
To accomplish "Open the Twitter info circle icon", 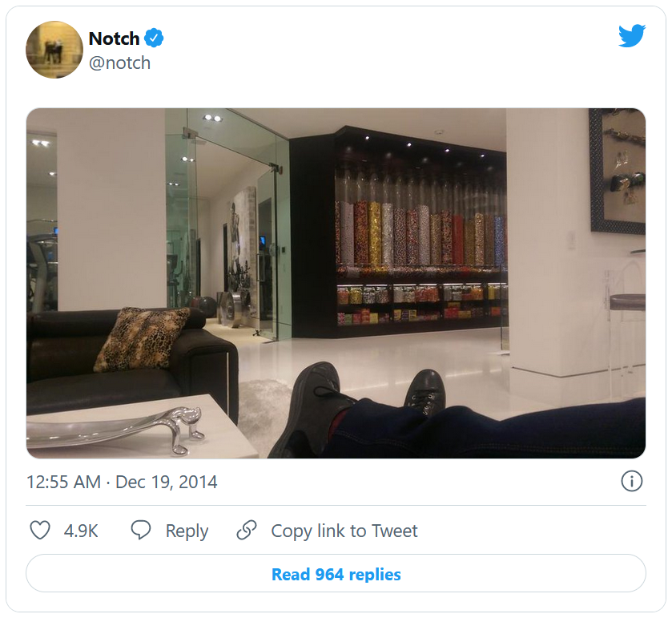I will coord(631,482).
